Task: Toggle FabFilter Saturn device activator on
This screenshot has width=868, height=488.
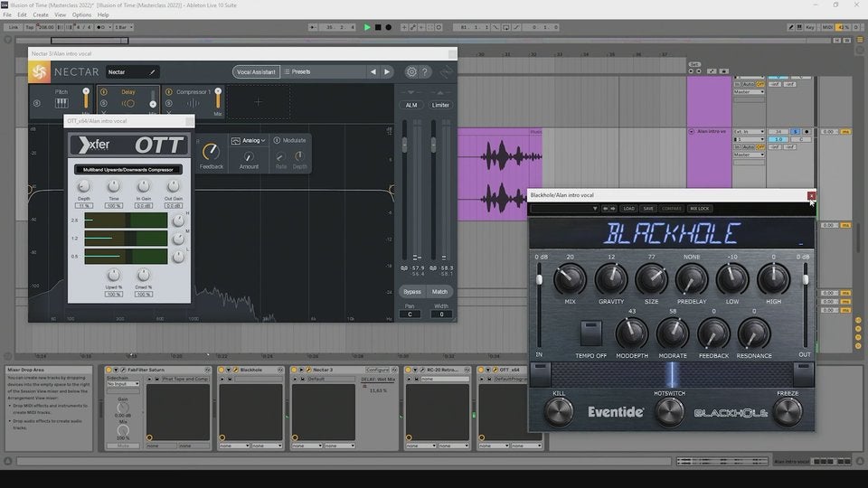Action: 108,370
